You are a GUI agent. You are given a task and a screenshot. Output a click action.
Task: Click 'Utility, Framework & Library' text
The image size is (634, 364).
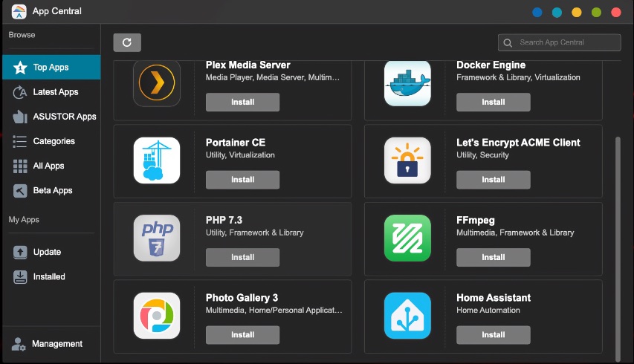254,233
